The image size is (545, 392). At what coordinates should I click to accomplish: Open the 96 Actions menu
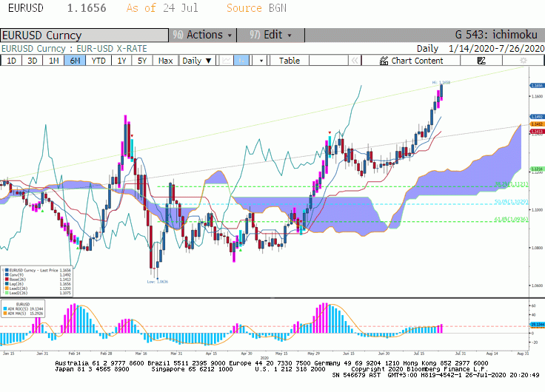click(x=202, y=35)
